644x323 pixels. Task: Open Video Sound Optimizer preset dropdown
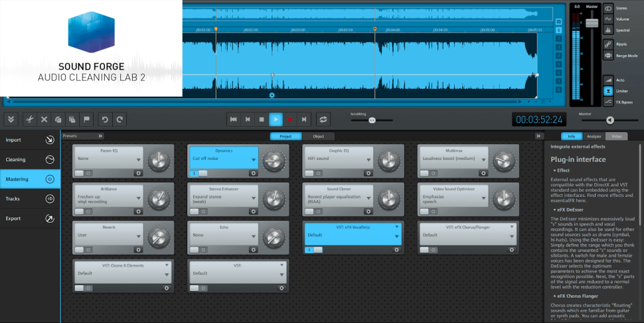pos(483,198)
